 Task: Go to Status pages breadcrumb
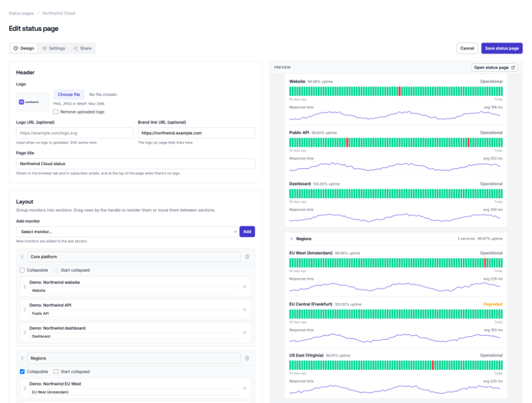click(21, 13)
